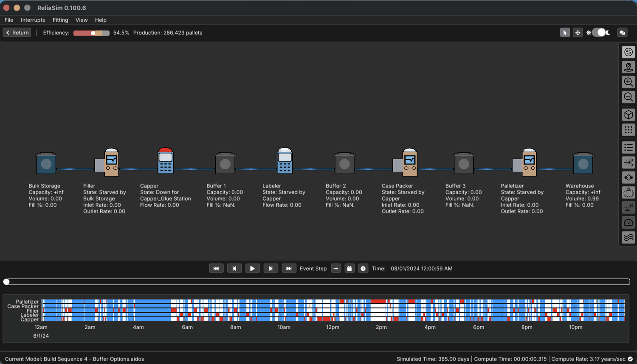
Task: Click the Return button
Action: click(x=17, y=33)
